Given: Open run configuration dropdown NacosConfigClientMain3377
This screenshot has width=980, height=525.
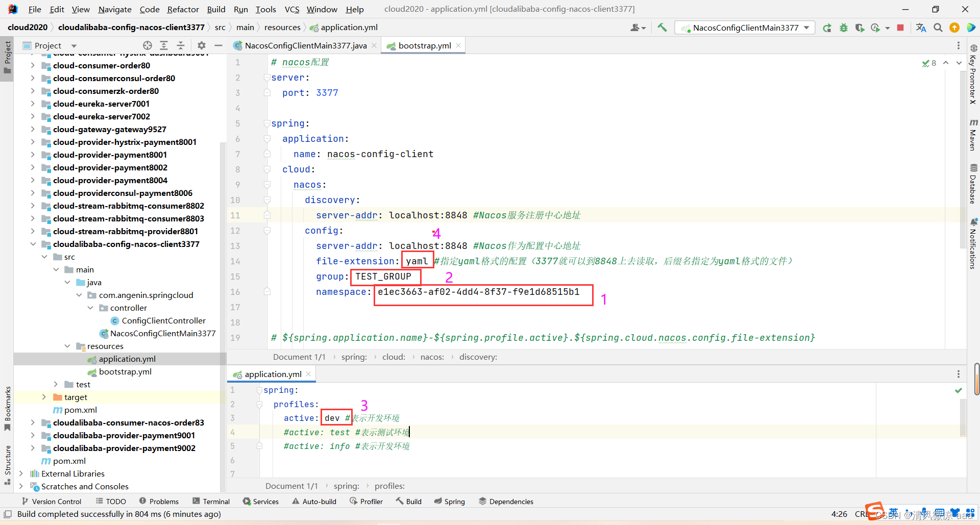Looking at the screenshot, I should [x=745, y=28].
